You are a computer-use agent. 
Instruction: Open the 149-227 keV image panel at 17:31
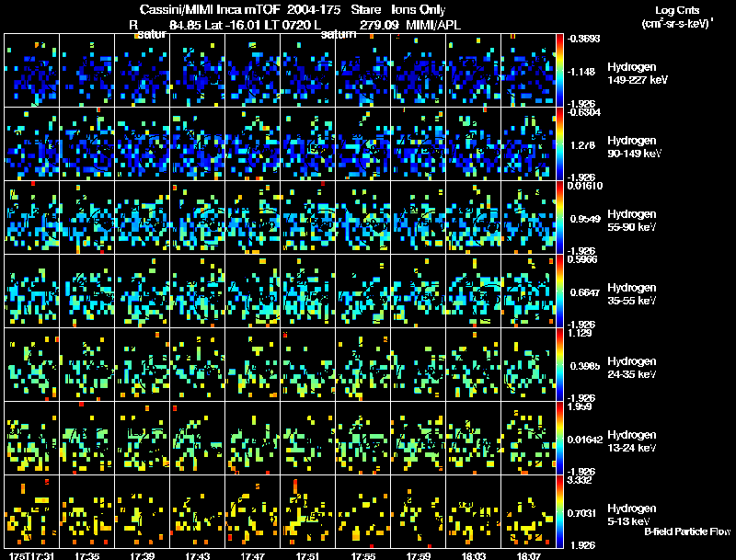pyautogui.click(x=31, y=70)
